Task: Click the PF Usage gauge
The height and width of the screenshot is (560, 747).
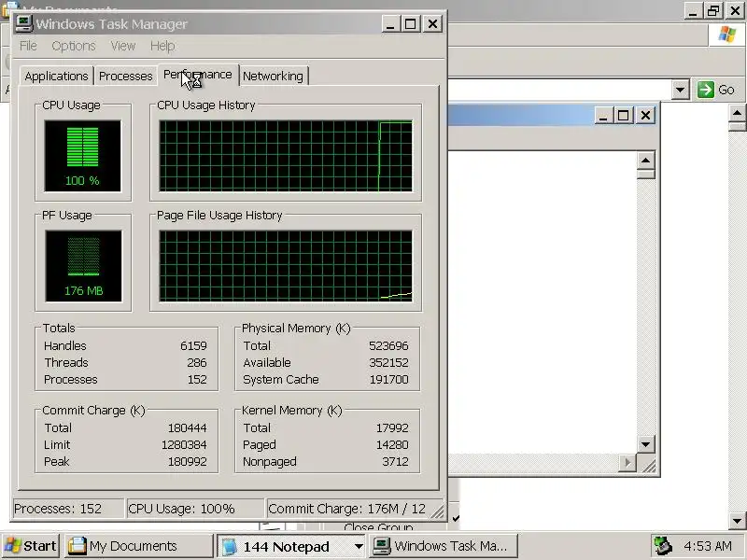Action: coord(83,266)
